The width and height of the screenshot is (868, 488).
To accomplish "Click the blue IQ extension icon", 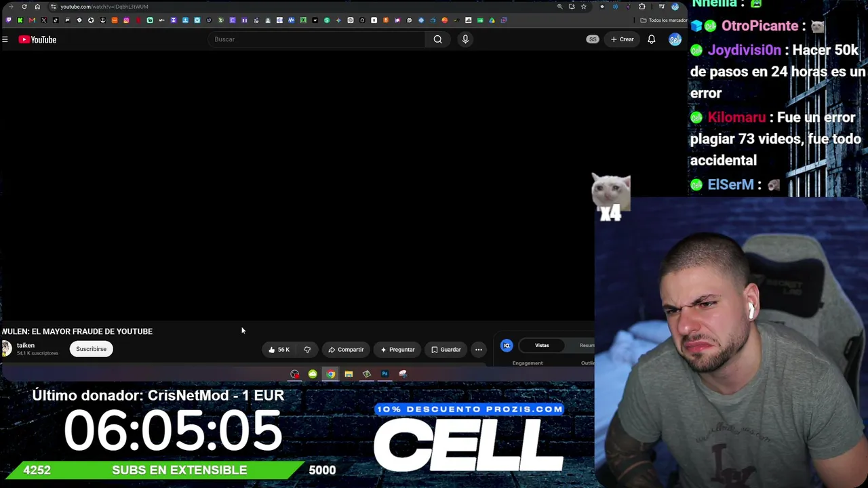I will pos(507,346).
